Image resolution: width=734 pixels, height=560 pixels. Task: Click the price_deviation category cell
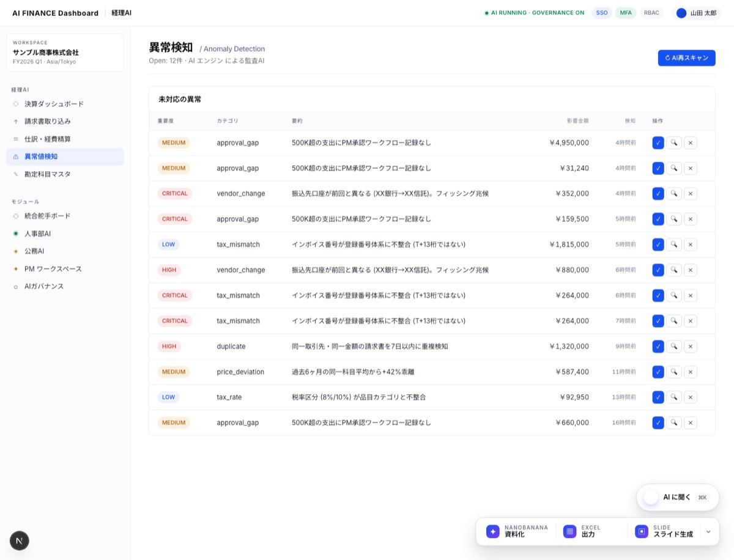(240, 372)
